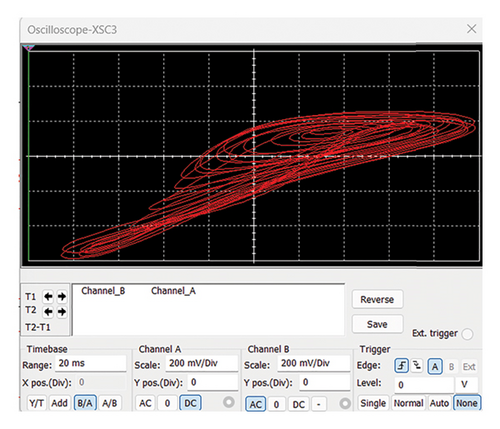
Task: Select A/B display mode
Action: point(110,403)
